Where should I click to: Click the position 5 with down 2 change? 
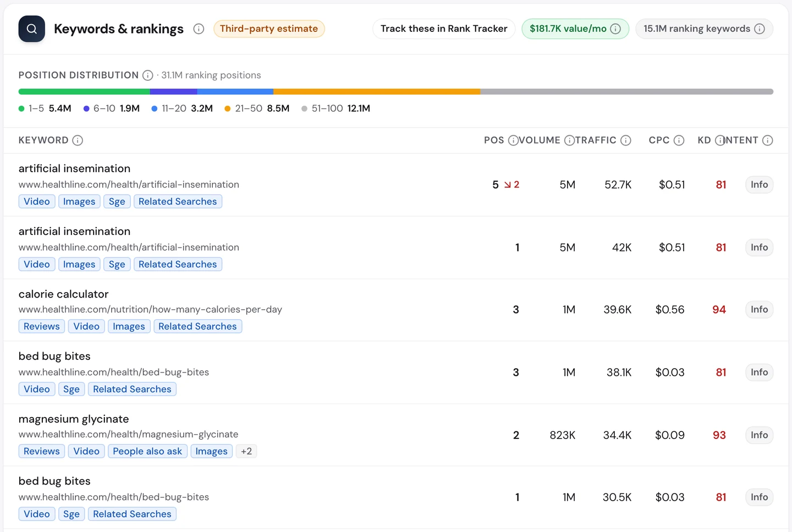pos(506,185)
